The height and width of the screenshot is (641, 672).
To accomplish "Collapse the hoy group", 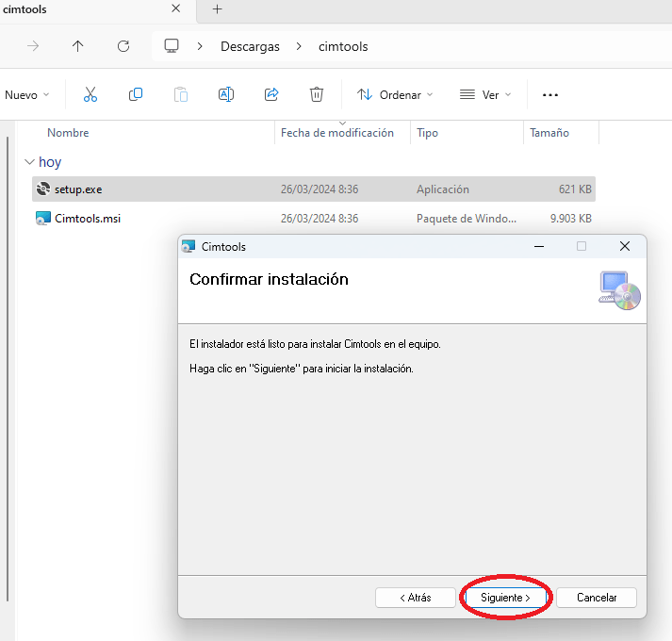I will point(29,161).
